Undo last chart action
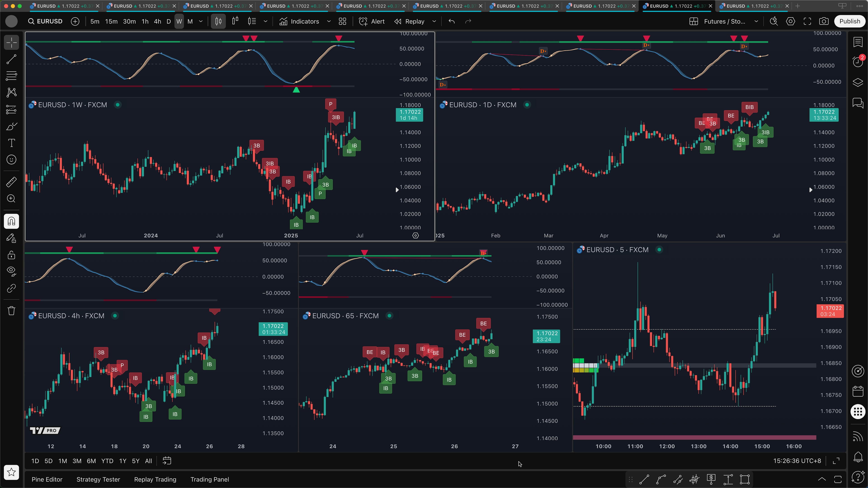Viewport: 868px width, 488px height. pos(452,21)
